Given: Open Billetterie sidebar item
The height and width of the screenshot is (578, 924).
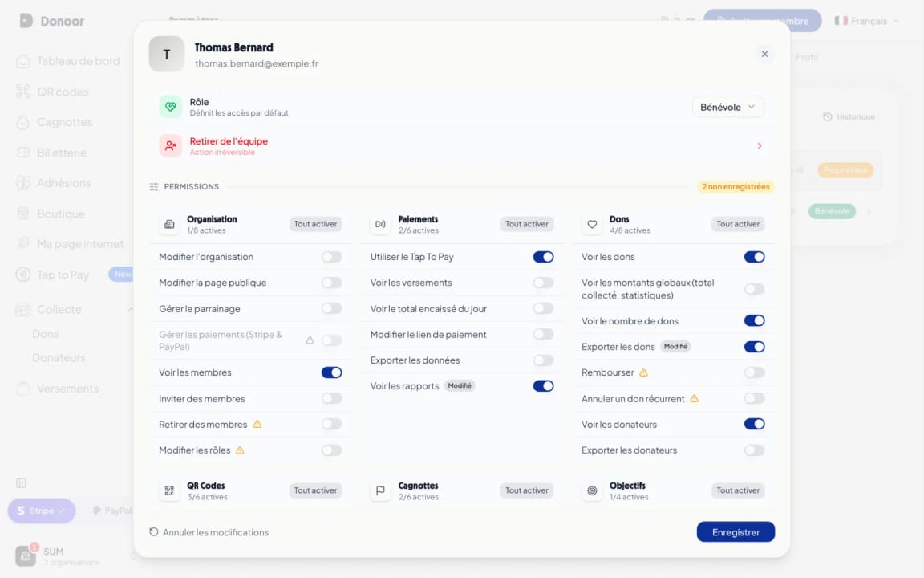Looking at the screenshot, I should (x=51, y=153).
